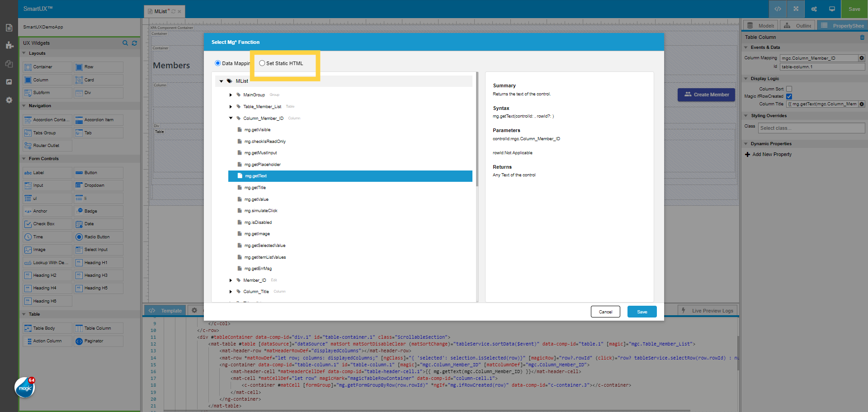Expand the Member_ID tree node
This screenshot has height=412, width=868.
point(231,280)
